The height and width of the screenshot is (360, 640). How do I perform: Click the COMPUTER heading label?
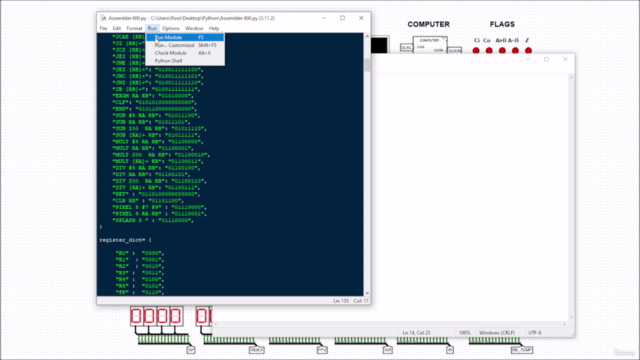(x=429, y=24)
